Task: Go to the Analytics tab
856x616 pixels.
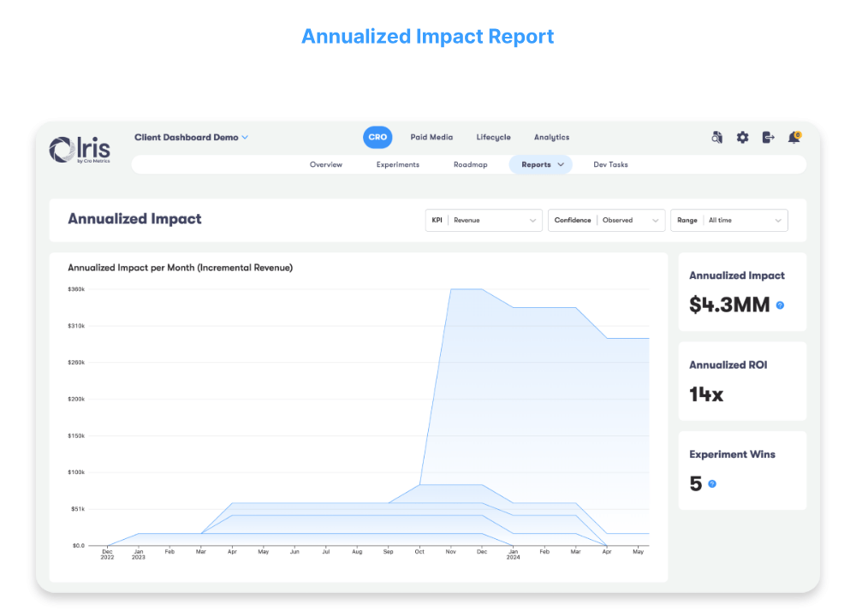Action: tap(551, 137)
